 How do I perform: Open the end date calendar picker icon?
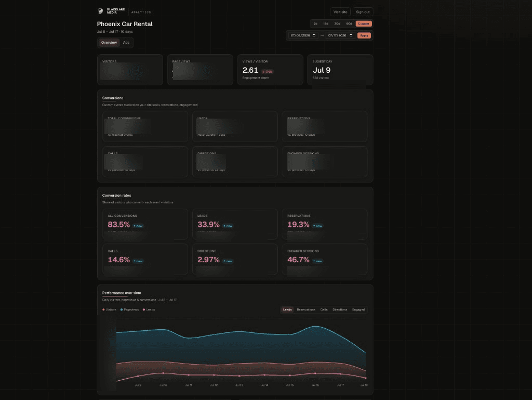tap(351, 35)
